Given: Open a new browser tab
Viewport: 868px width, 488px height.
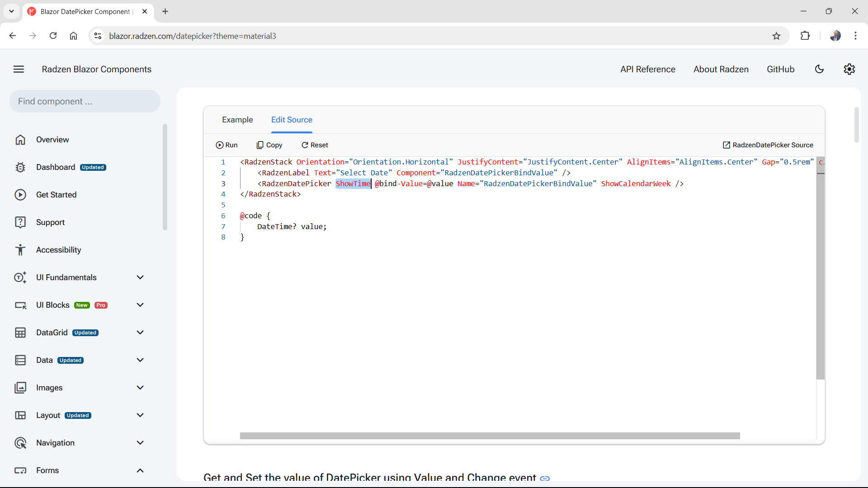Looking at the screenshot, I should tap(165, 11).
